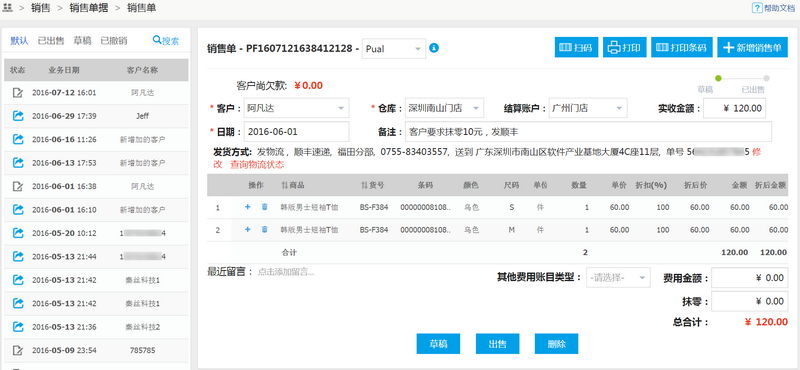800x370 pixels.
Task: Select the 785785 customer row
Action: [x=96, y=351]
